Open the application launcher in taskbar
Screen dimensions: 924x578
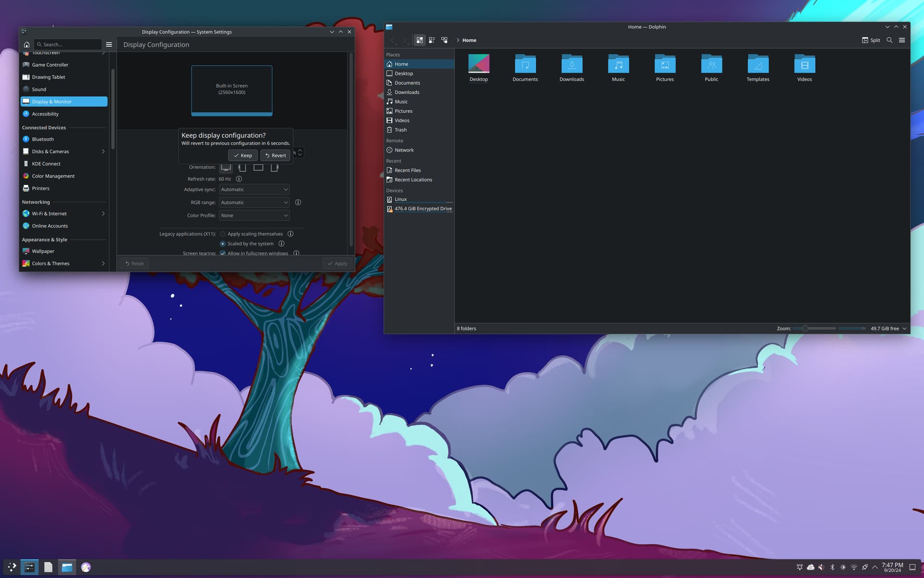[12, 567]
